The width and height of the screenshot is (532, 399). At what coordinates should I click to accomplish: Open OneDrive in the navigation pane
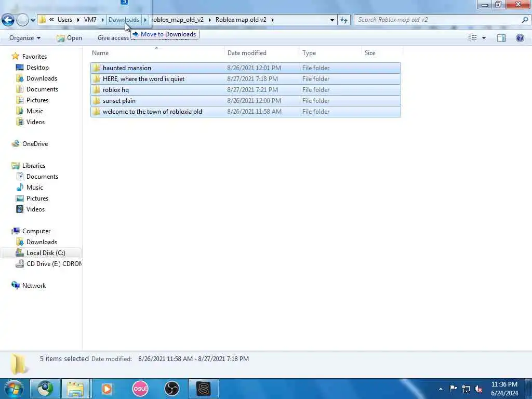point(35,144)
